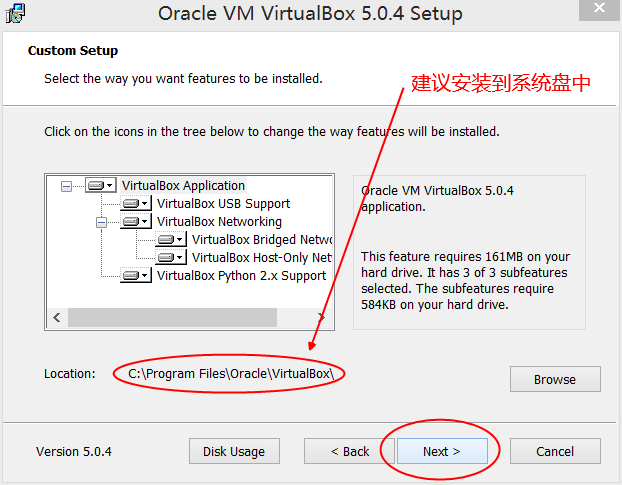
Task: Open the Disk Usage dialog
Action: [234, 452]
